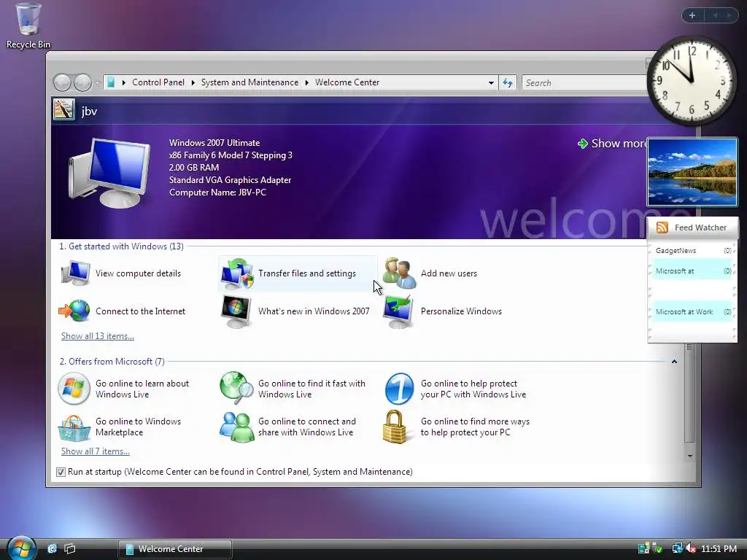Open Microsoft at Work feed entry
This screenshot has height=560, width=747.
click(692, 312)
